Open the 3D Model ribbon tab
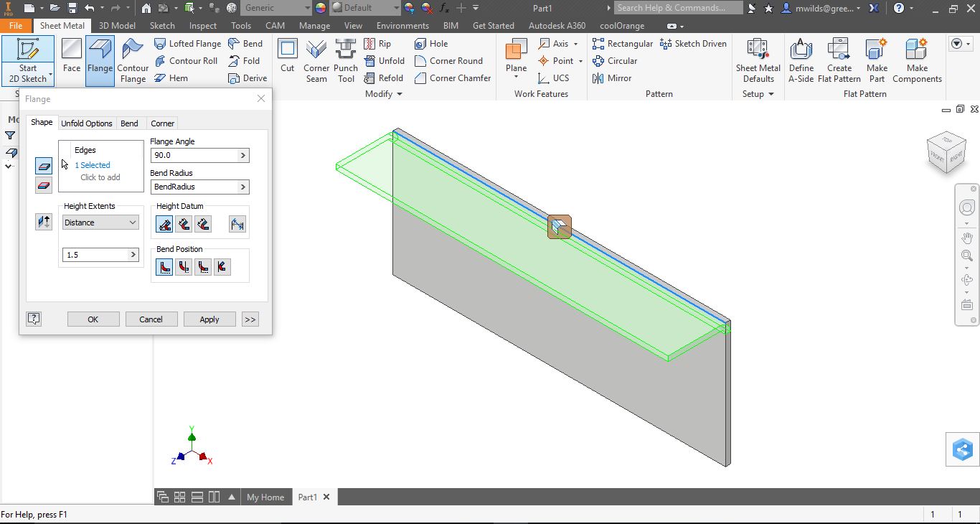980x524 pixels. click(x=117, y=25)
